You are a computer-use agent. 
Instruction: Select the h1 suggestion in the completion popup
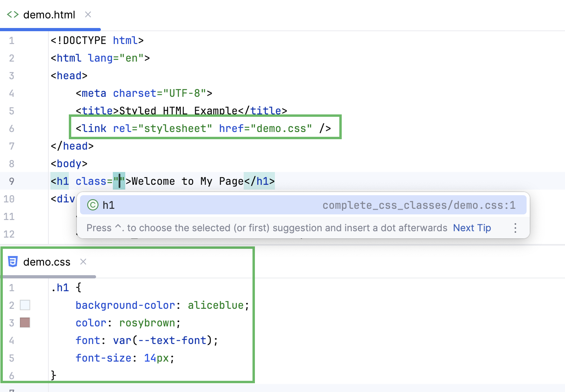tap(109, 205)
